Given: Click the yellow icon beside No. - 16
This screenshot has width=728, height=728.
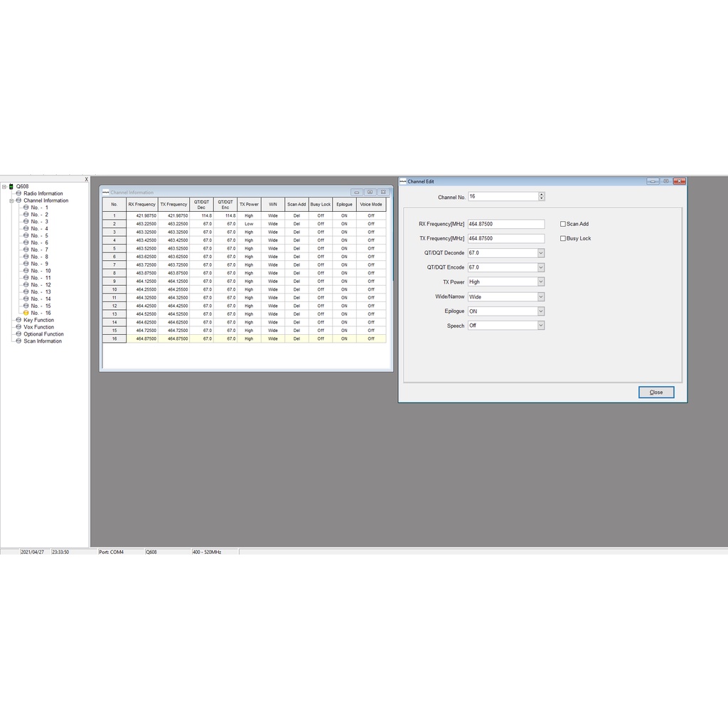Looking at the screenshot, I should [x=26, y=313].
